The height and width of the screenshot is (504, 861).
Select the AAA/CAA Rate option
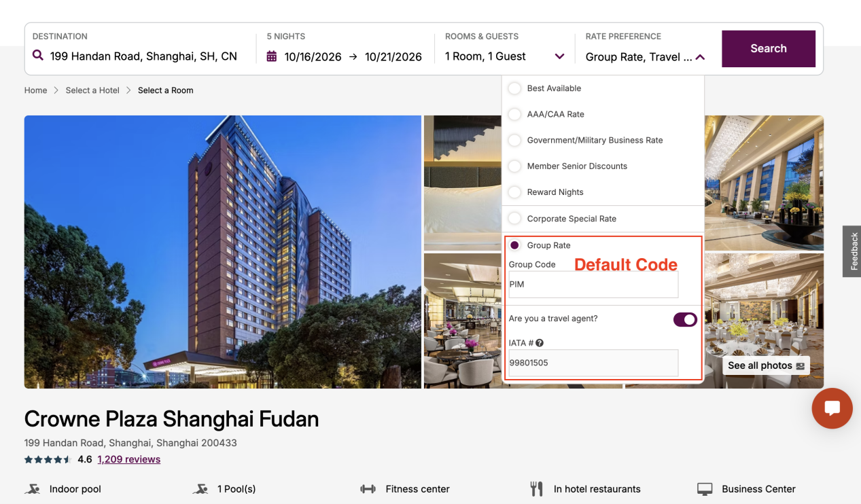coord(515,114)
